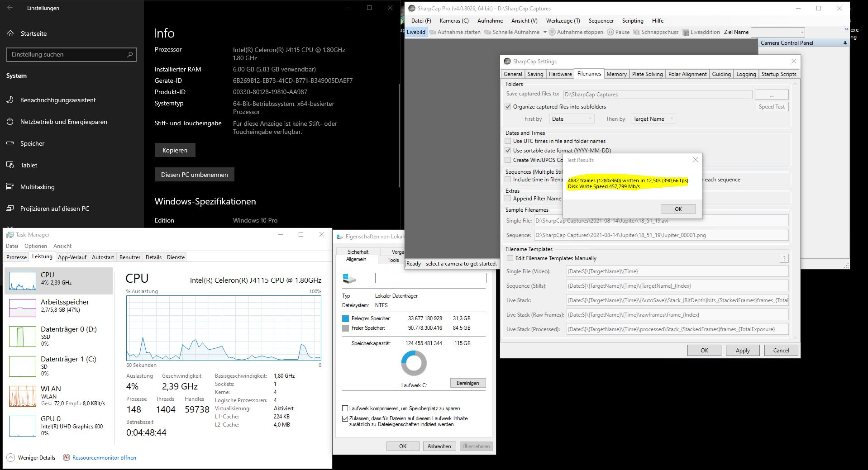Click Cancel in SharpCap Settings
The width and height of the screenshot is (868, 470).
tap(781, 351)
